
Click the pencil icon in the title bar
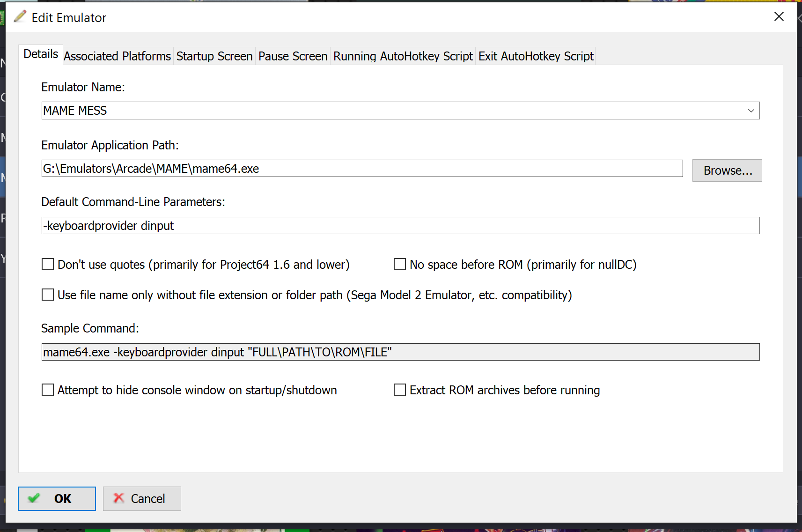20,17
